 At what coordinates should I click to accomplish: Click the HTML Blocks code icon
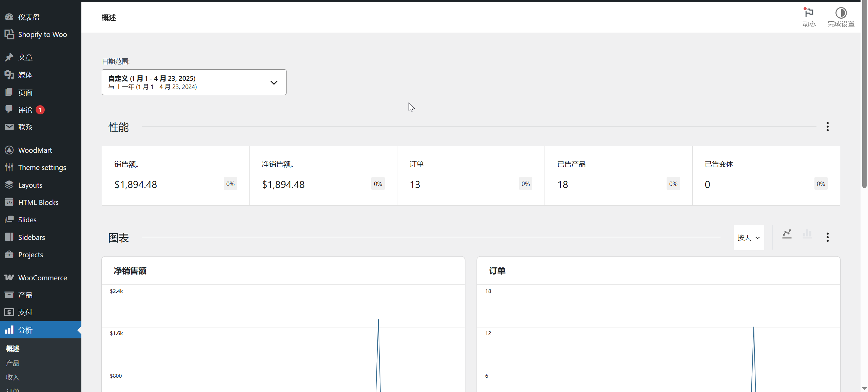coord(9,202)
